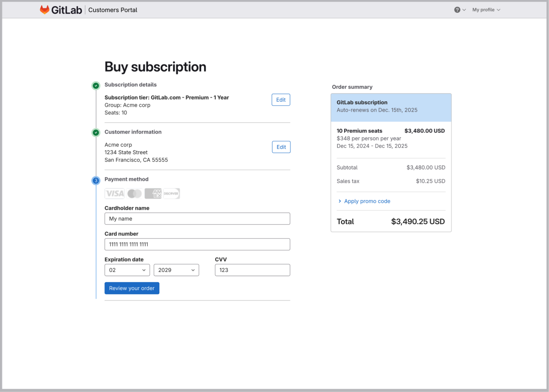This screenshot has height=392, width=549.
Task: Click the Payment method step 3 indicator
Action: pyautogui.click(x=96, y=180)
